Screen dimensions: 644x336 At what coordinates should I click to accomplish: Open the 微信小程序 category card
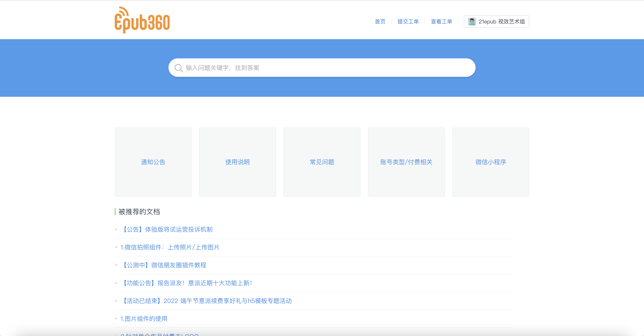[491, 162]
